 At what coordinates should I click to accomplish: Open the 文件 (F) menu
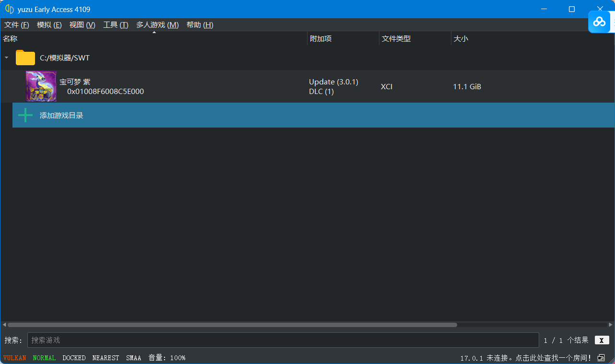click(x=17, y=25)
